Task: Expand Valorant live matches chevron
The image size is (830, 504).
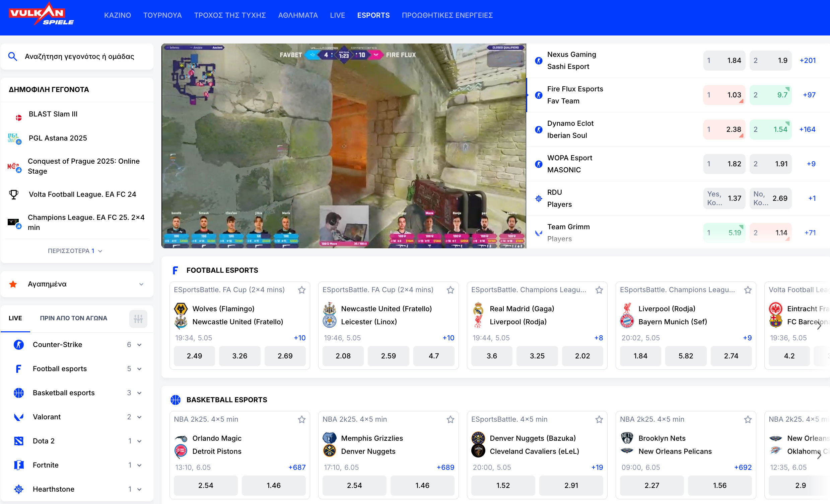Action: point(139,417)
